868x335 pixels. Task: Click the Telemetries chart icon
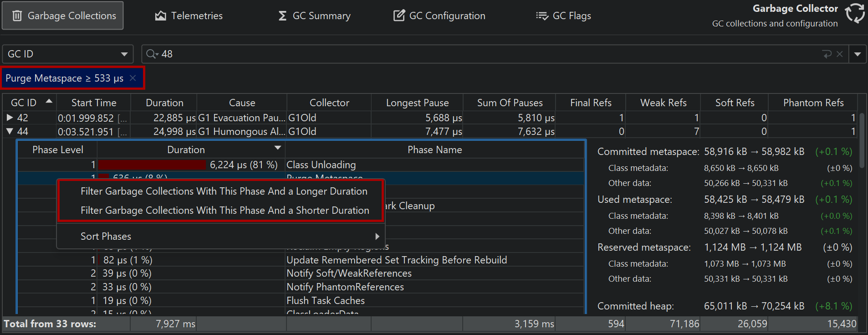[160, 16]
